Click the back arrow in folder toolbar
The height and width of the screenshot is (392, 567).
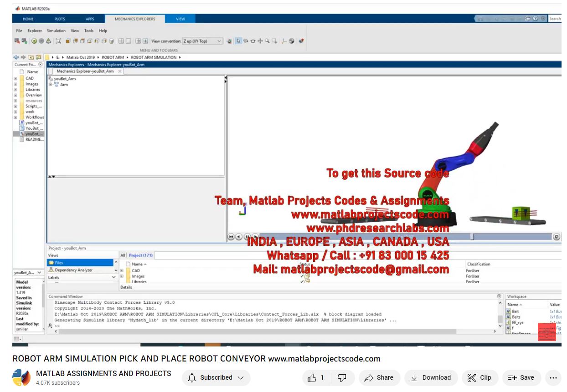[x=16, y=57]
